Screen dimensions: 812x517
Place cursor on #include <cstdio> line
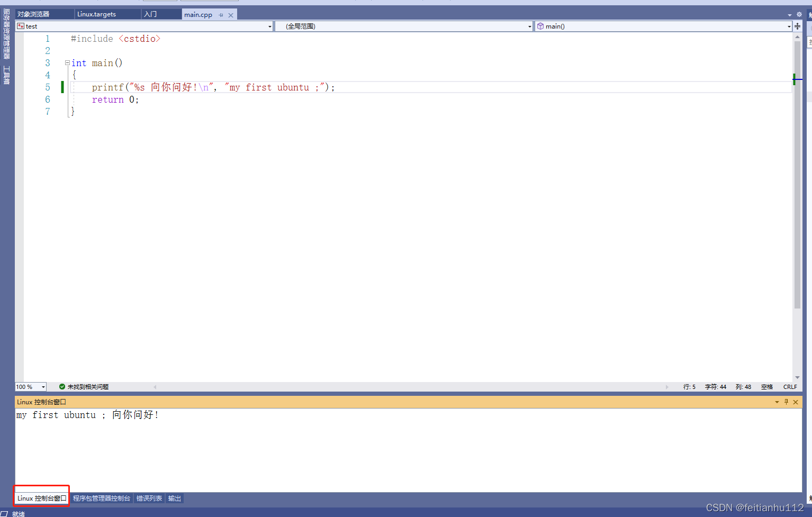click(x=115, y=39)
